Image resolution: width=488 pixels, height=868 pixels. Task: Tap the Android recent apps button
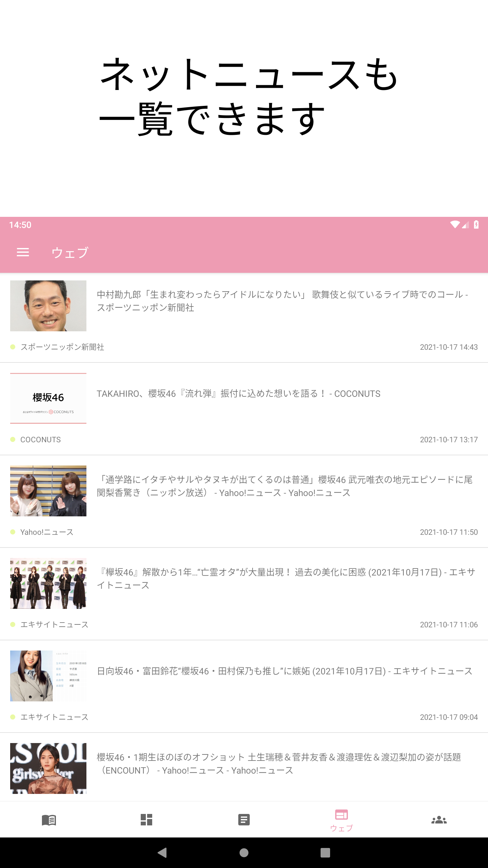pos(325,852)
